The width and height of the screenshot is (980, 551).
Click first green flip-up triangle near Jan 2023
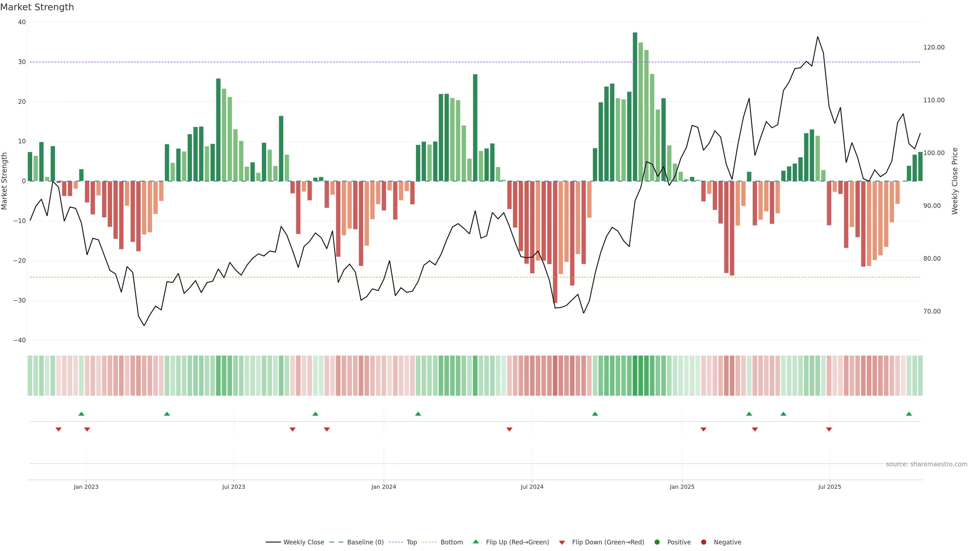81,414
